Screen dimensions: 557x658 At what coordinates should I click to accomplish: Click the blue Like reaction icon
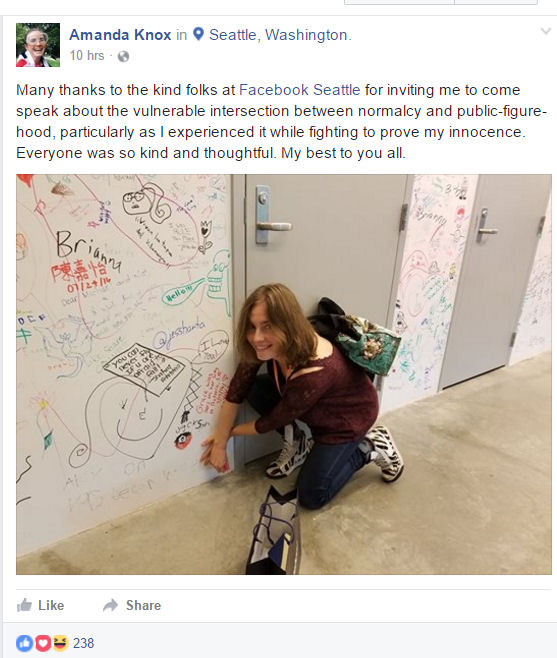(24, 643)
